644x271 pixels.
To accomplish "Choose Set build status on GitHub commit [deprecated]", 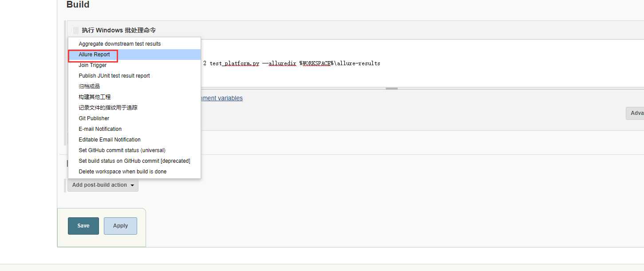I will coord(134,161).
